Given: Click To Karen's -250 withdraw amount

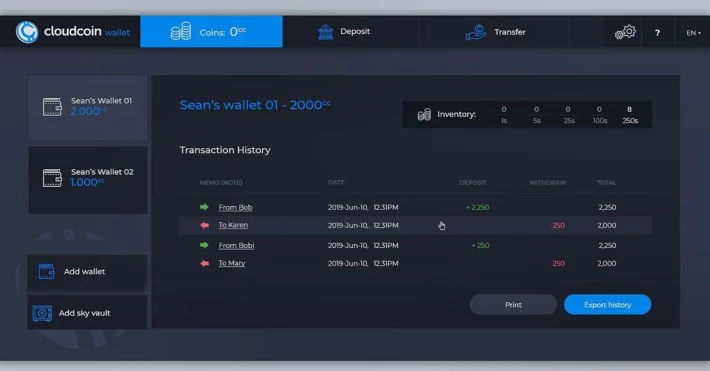Looking at the screenshot, I should point(558,226).
